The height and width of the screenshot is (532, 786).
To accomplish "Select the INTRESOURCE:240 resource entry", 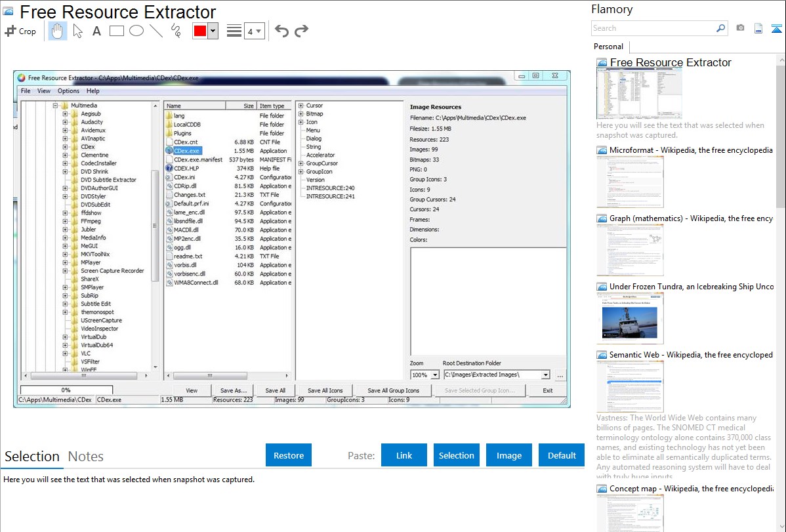I will tap(330, 188).
